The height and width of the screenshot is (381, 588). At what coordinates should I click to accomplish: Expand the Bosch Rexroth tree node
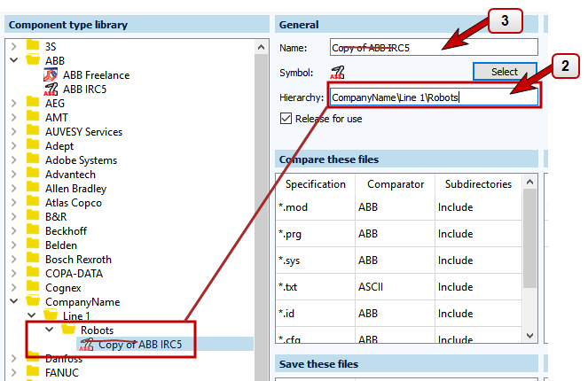(x=14, y=260)
